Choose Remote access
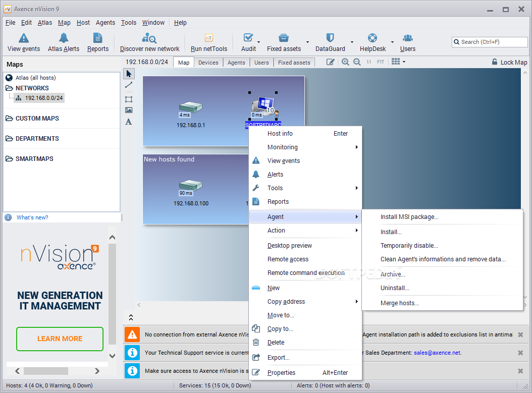 pos(306,259)
